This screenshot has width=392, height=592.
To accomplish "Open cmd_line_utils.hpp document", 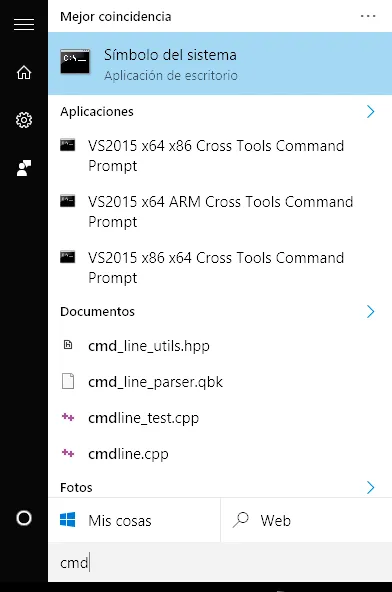I will point(220,345).
